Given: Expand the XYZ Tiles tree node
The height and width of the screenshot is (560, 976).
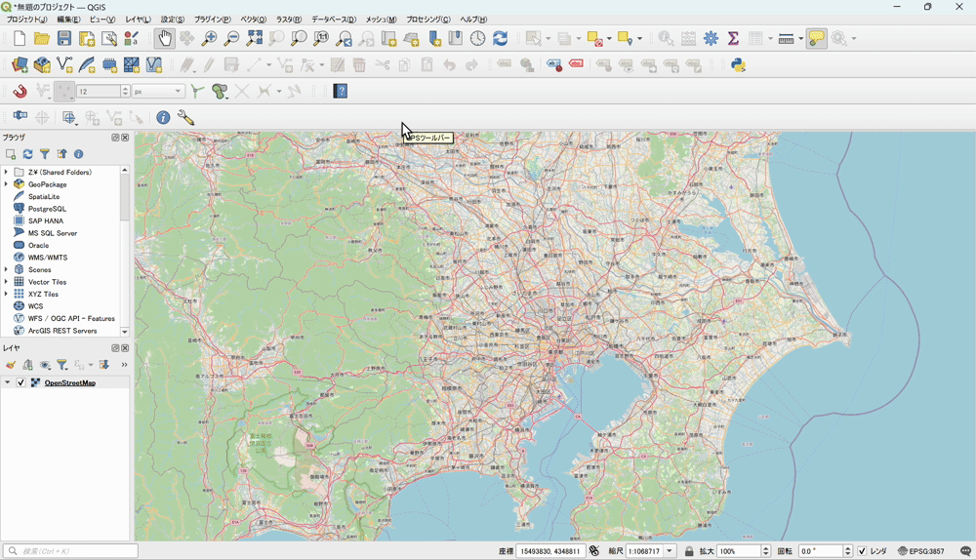Looking at the screenshot, I should [x=6, y=294].
